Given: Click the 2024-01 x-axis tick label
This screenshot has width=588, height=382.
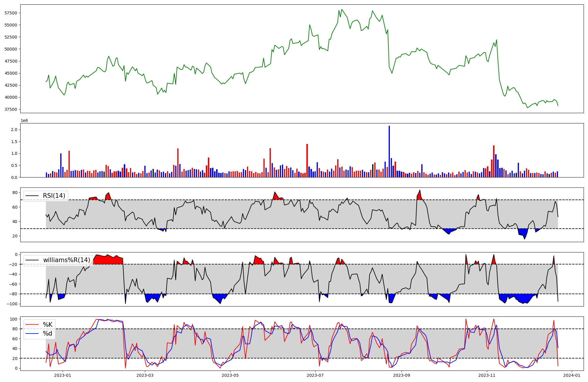Looking at the screenshot, I should (572, 375).
